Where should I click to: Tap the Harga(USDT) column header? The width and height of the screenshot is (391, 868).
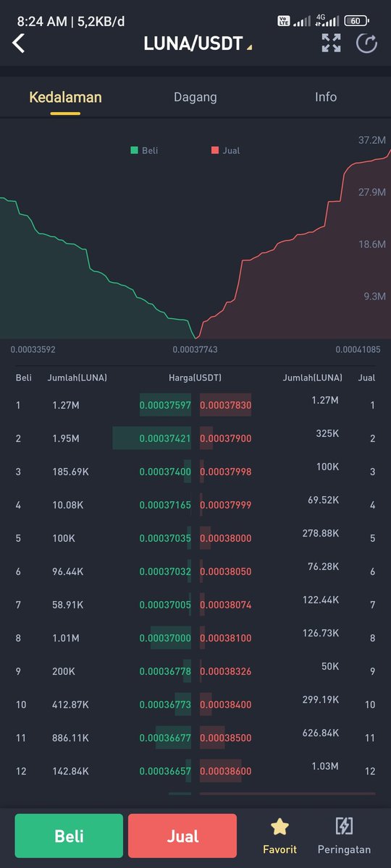click(x=195, y=378)
